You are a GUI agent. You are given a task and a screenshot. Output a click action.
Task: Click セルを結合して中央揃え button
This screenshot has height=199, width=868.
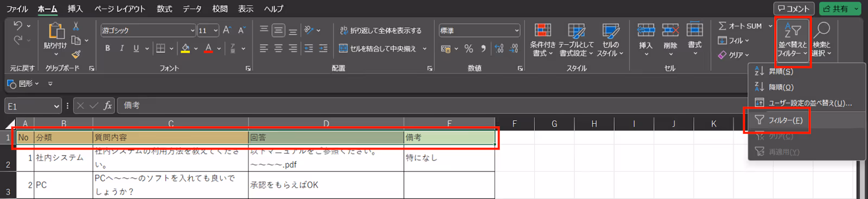pos(378,48)
